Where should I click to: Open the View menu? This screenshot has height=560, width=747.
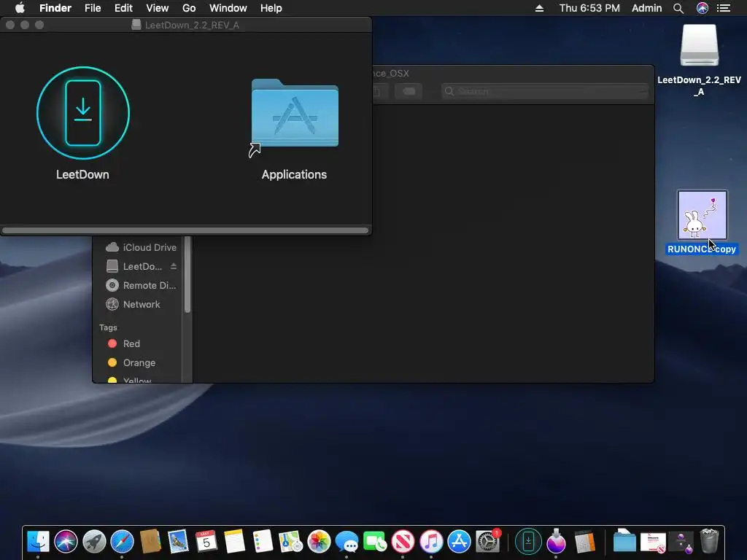[158, 8]
